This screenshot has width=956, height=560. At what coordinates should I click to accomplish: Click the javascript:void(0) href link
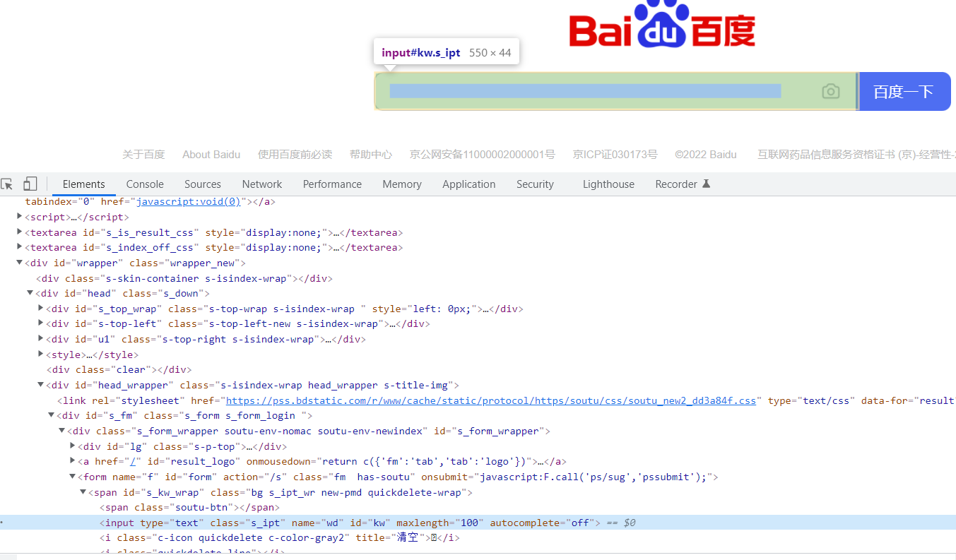coord(189,202)
